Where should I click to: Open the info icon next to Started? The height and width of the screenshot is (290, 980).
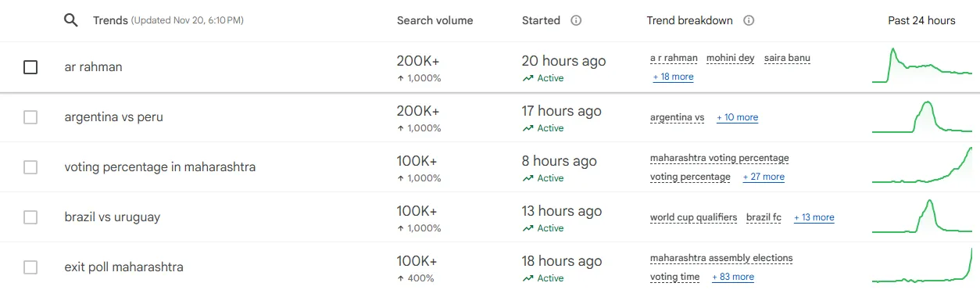point(576,21)
